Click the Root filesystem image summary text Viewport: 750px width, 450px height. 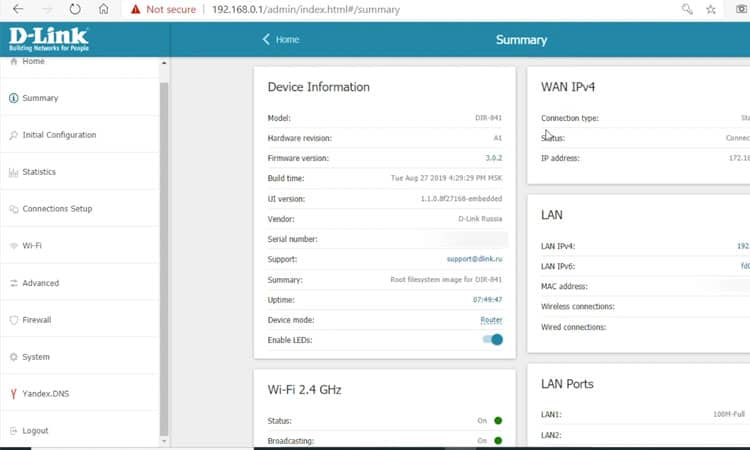446,279
